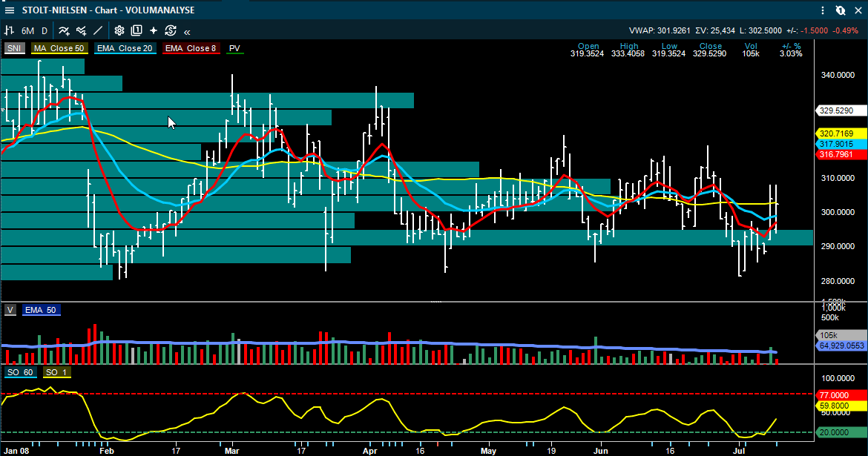The height and width of the screenshot is (456, 868).
Task: Open chart settings gear
Action: 119,31
